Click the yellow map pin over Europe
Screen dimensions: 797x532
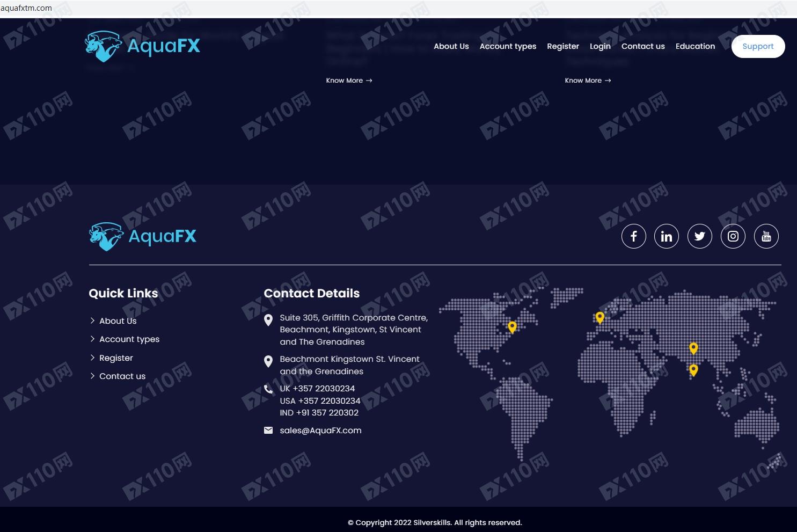[599, 317]
